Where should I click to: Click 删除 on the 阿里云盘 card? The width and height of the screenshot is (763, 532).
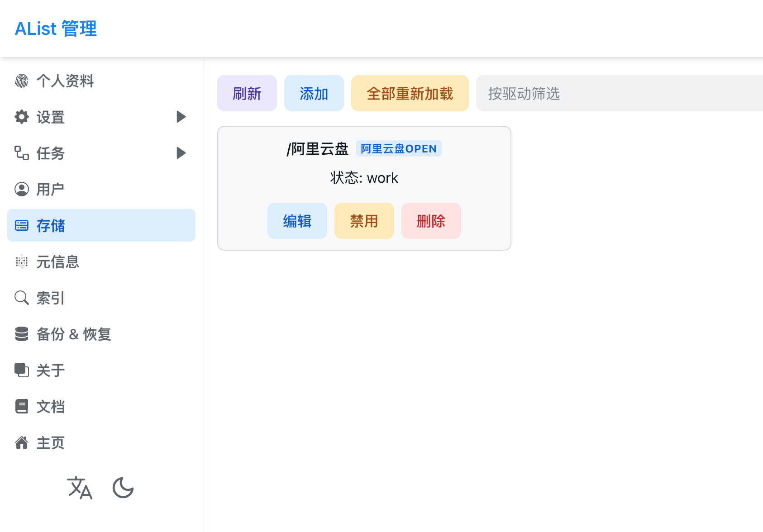click(x=431, y=221)
